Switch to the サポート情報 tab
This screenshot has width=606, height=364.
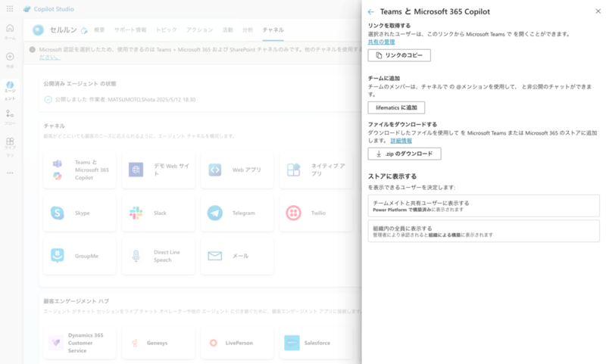pyautogui.click(x=130, y=30)
